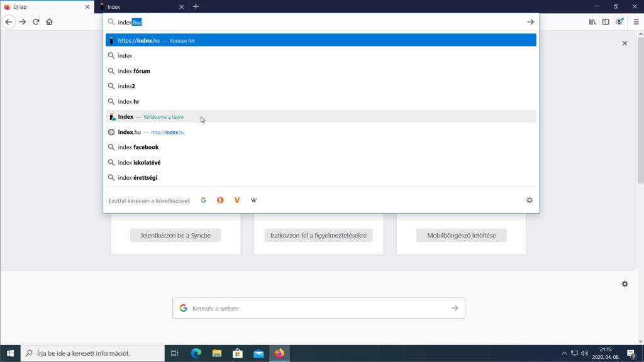
Task: Click the go arrow in the address bar
Action: pos(530,22)
